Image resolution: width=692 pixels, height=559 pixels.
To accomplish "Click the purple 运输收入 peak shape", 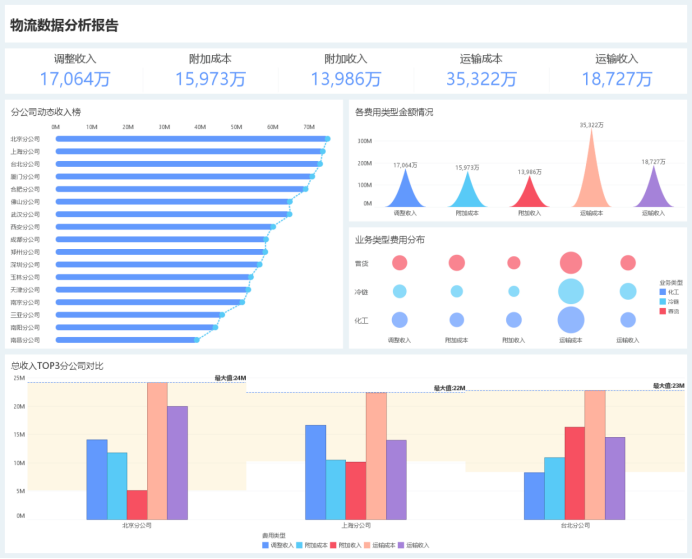I will (x=653, y=190).
